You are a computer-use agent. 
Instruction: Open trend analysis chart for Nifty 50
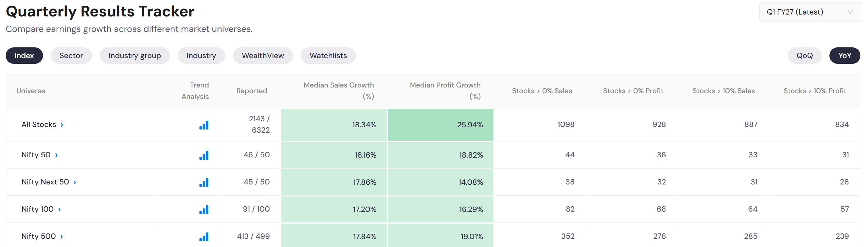click(204, 155)
